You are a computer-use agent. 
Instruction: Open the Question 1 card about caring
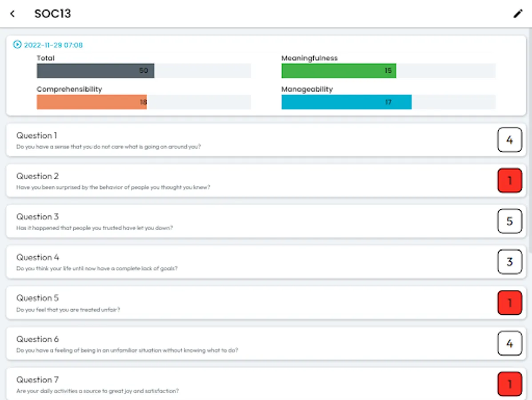coord(222,140)
